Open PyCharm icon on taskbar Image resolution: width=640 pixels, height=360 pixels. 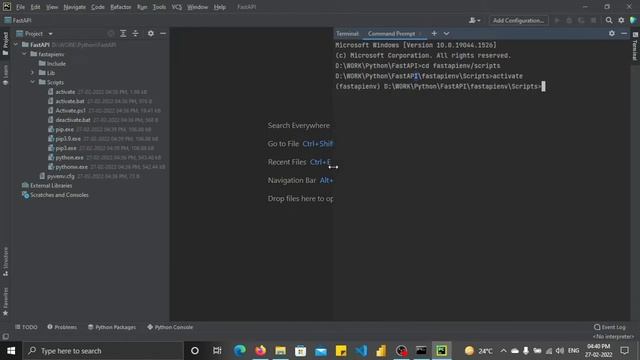[x=441, y=351]
